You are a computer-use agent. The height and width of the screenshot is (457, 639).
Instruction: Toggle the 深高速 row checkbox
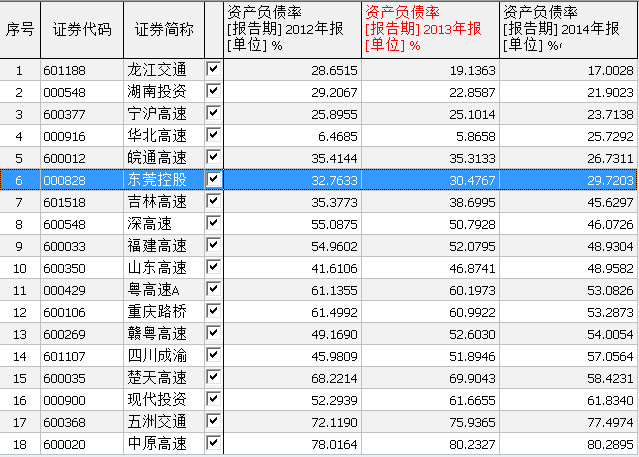pyautogui.click(x=214, y=223)
